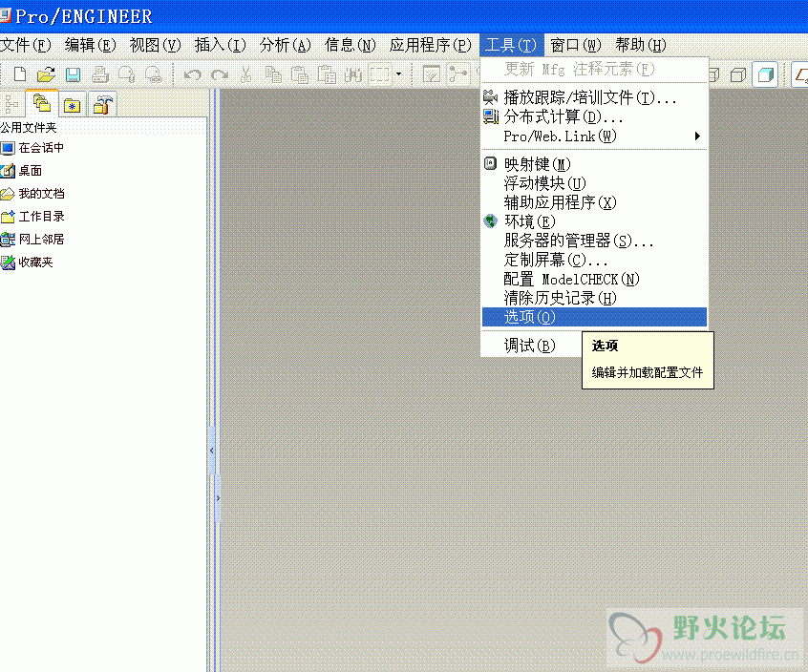This screenshot has height=672, width=808.
Task: Click the shaded display cube icon
Action: [765, 75]
